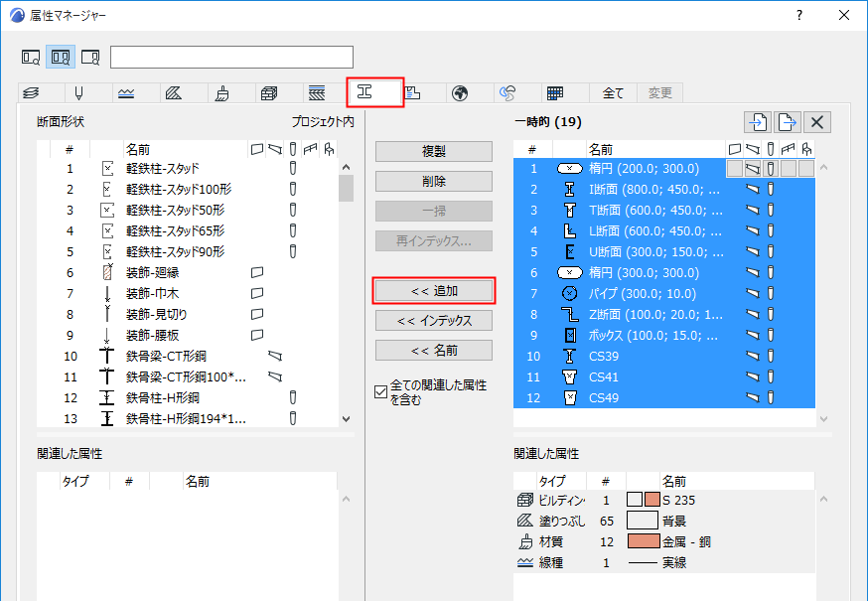
Task: Click the import attributes file icon
Action: [758, 122]
